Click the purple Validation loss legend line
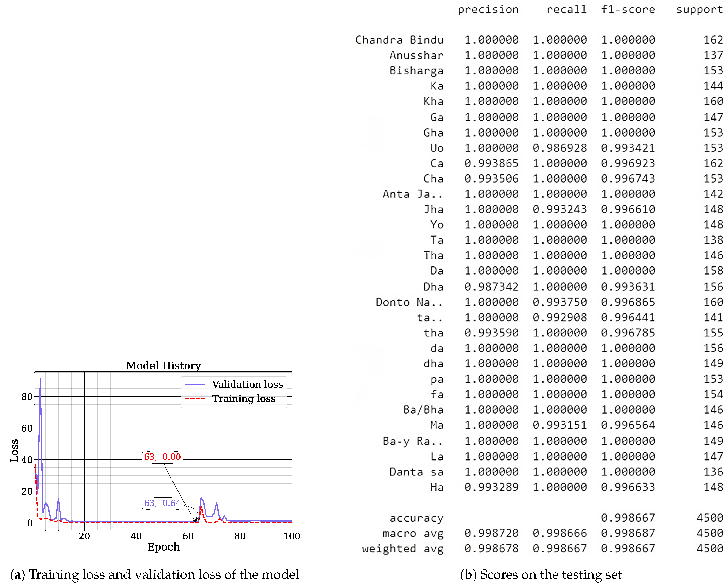This screenshot has height=586, width=728. (x=195, y=384)
